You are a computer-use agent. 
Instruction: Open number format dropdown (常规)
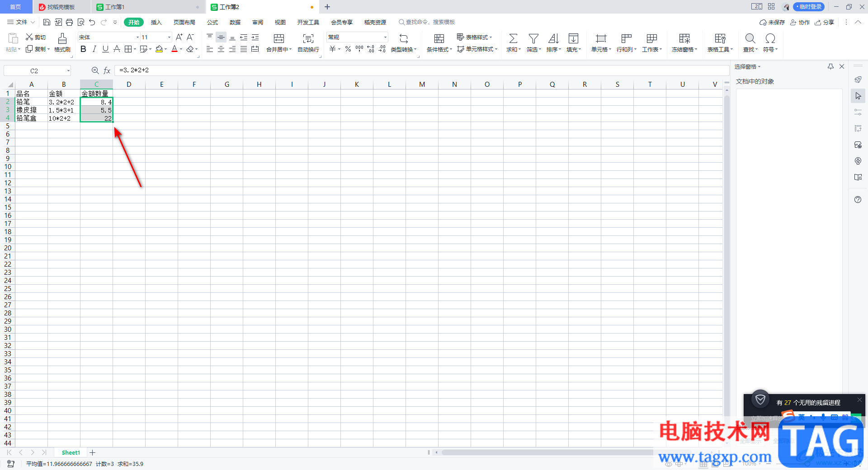385,37
